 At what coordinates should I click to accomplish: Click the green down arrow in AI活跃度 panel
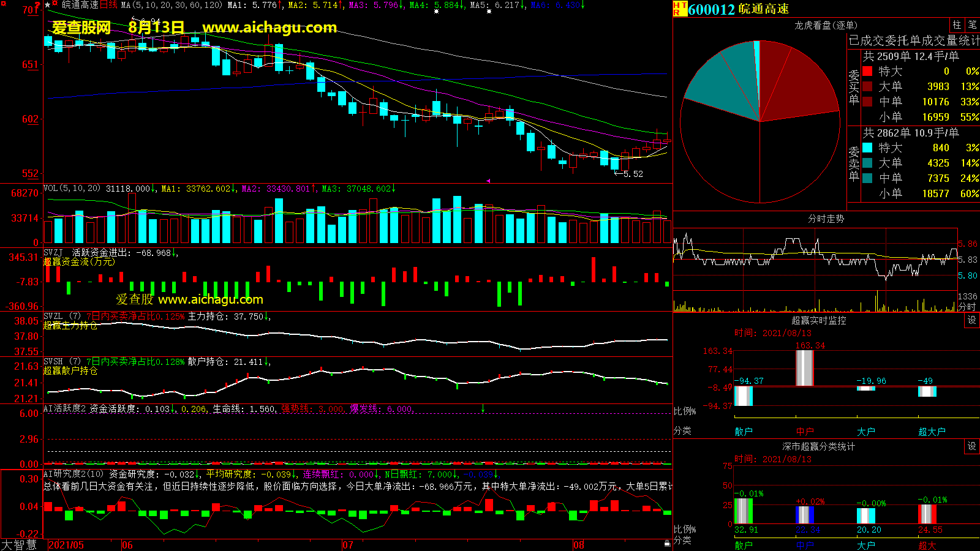click(x=483, y=408)
